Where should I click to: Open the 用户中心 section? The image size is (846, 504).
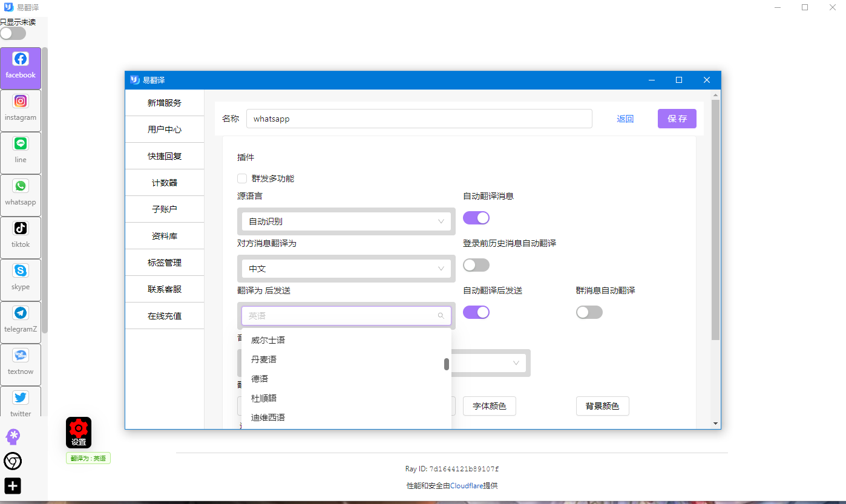165,129
